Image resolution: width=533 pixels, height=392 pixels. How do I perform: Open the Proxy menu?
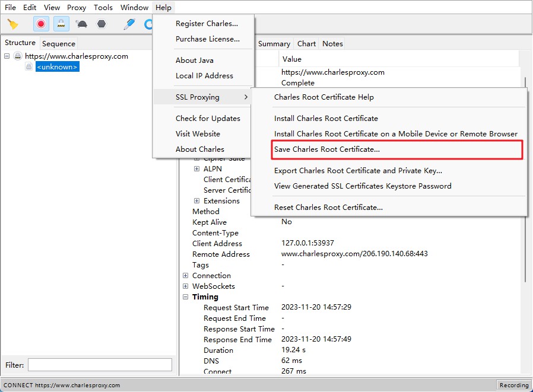[x=76, y=8]
